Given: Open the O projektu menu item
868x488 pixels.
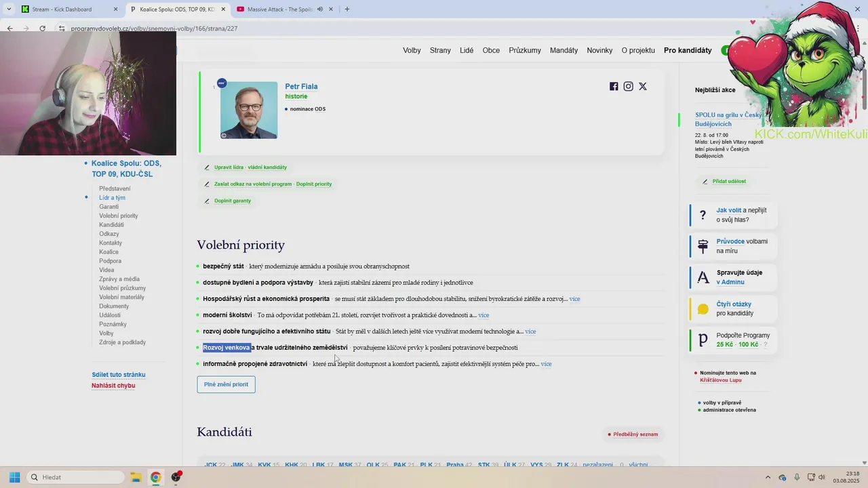Looking at the screenshot, I should (638, 50).
